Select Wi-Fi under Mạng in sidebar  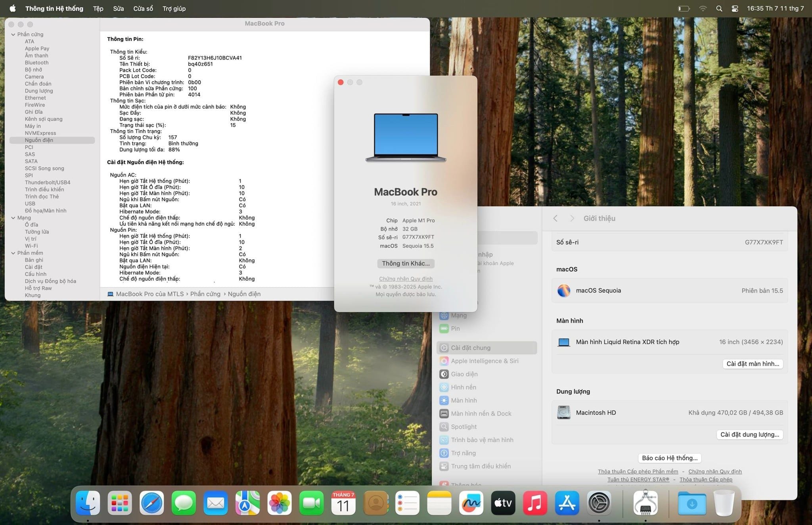(31, 246)
